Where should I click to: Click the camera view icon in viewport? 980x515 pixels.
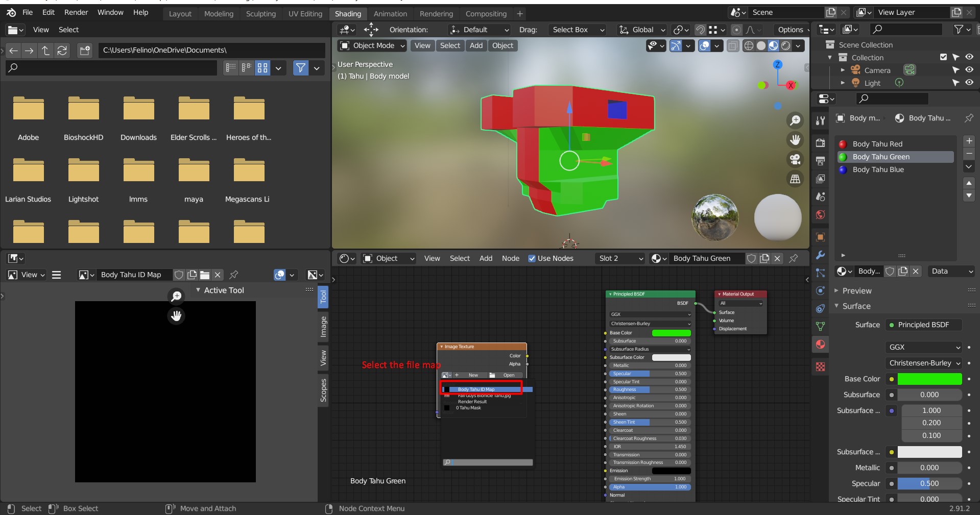coord(795,160)
